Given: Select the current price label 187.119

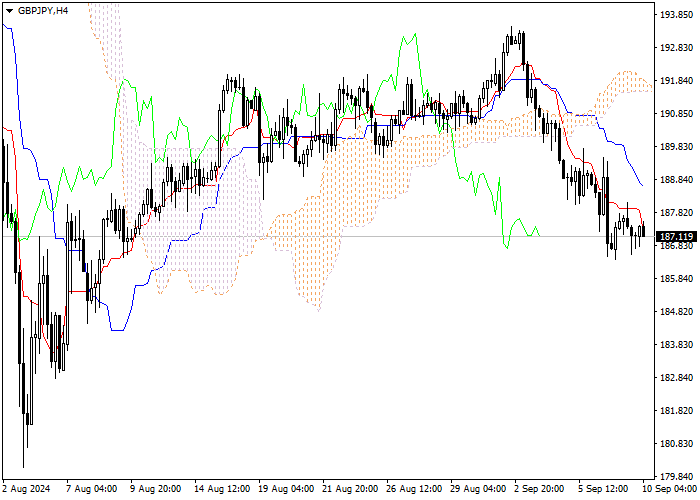Looking at the screenshot, I should pos(676,237).
